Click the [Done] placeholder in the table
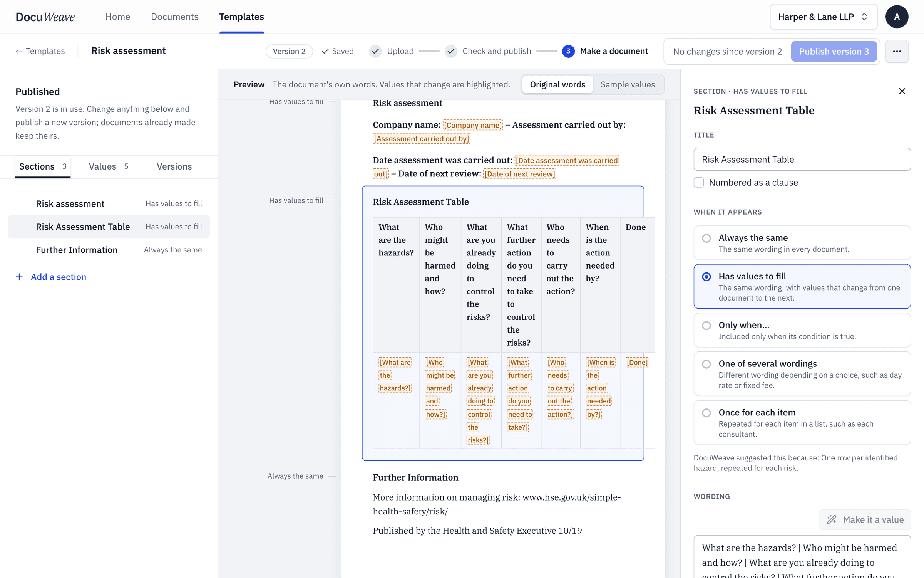This screenshot has width=924, height=578. point(637,362)
